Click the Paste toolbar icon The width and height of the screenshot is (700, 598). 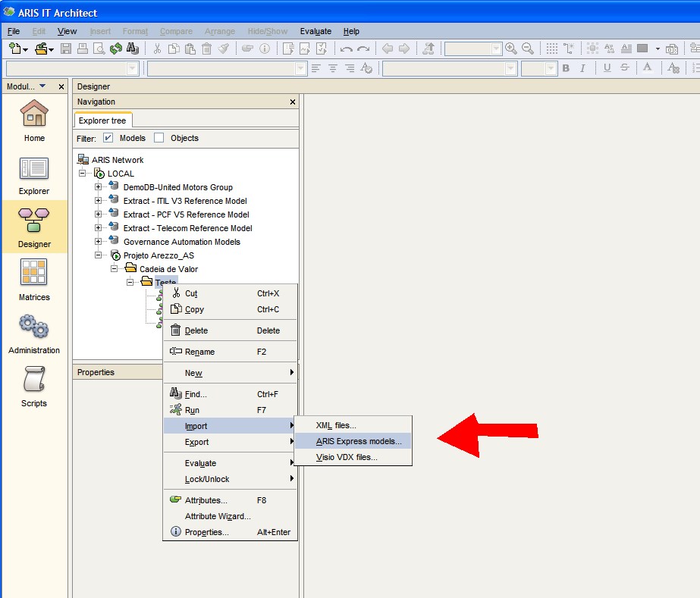(x=190, y=49)
